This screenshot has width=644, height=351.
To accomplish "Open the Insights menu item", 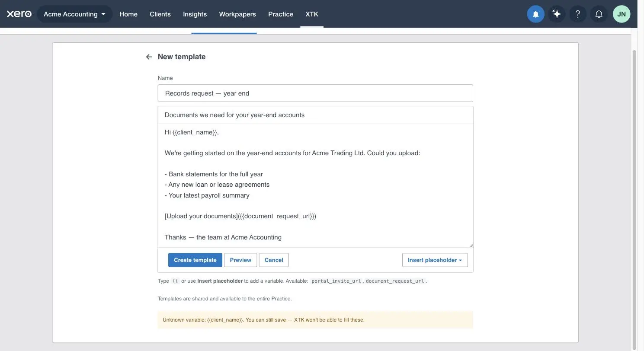I will pos(195,14).
